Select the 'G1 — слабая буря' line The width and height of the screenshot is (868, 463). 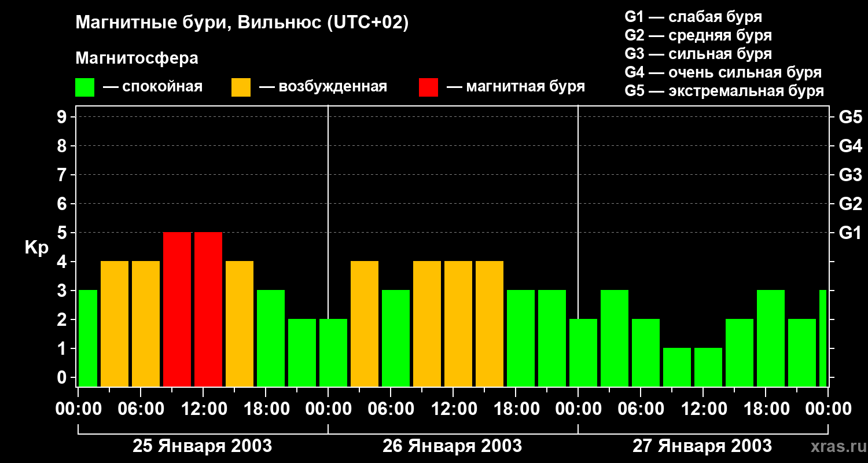coord(693,17)
